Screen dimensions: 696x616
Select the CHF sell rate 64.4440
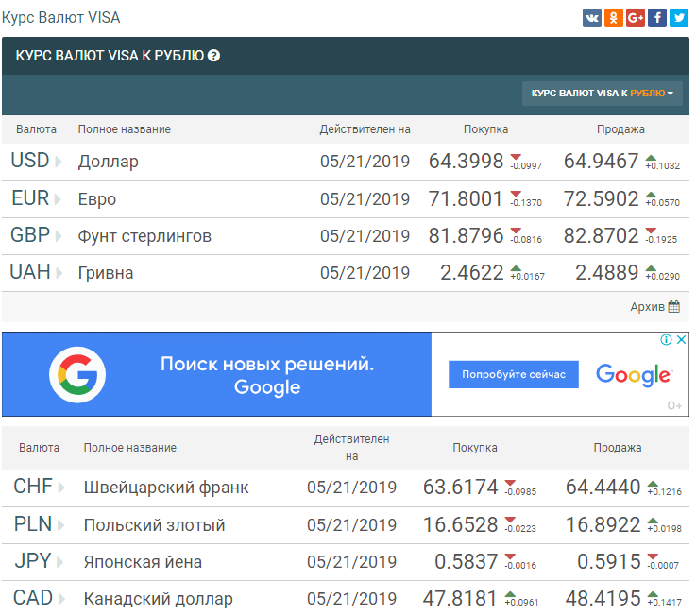click(603, 488)
